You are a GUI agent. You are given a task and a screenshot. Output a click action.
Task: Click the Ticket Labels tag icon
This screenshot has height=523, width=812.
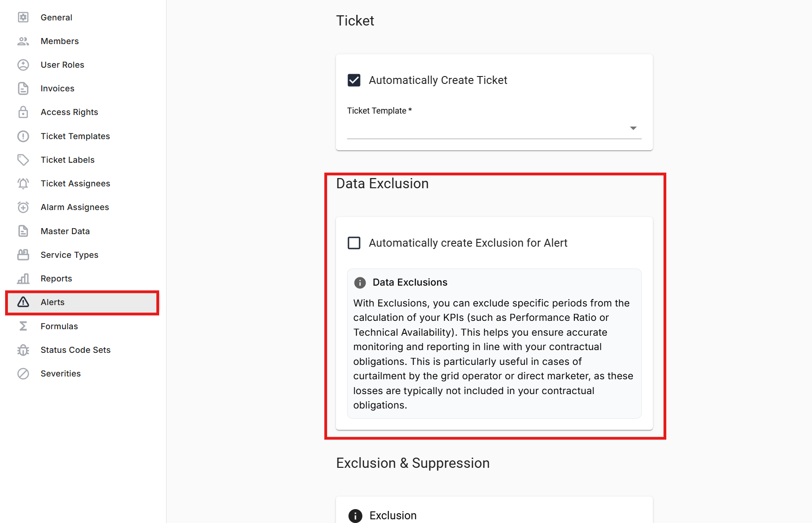pos(23,160)
